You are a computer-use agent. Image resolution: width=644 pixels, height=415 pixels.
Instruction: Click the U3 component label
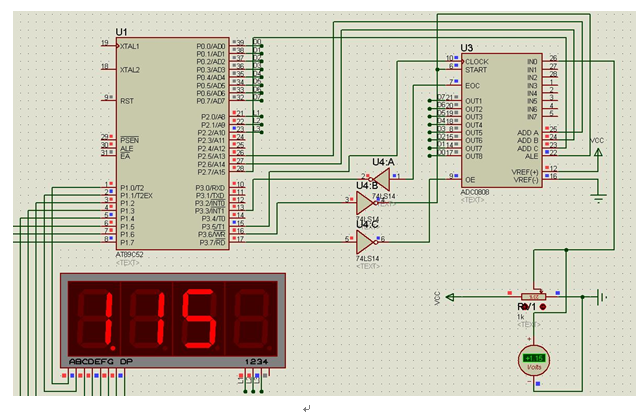467,48
